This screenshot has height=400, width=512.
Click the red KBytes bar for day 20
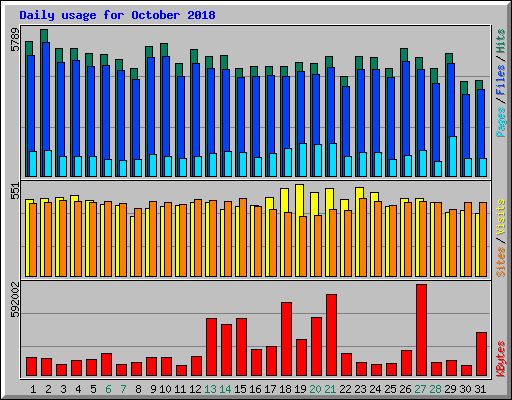coord(316,347)
